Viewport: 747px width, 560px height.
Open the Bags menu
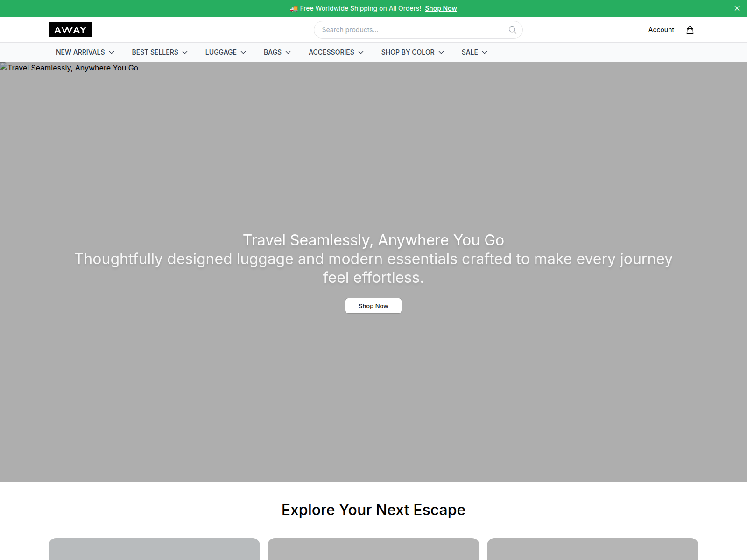pyautogui.click(x=277, y=52)
